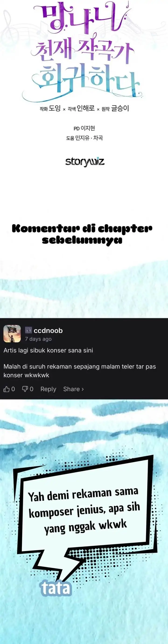Screen dimensions: 168x644
Task: Dislike the ccdnoob comment with thumbs down
Action: click(25, 389)
